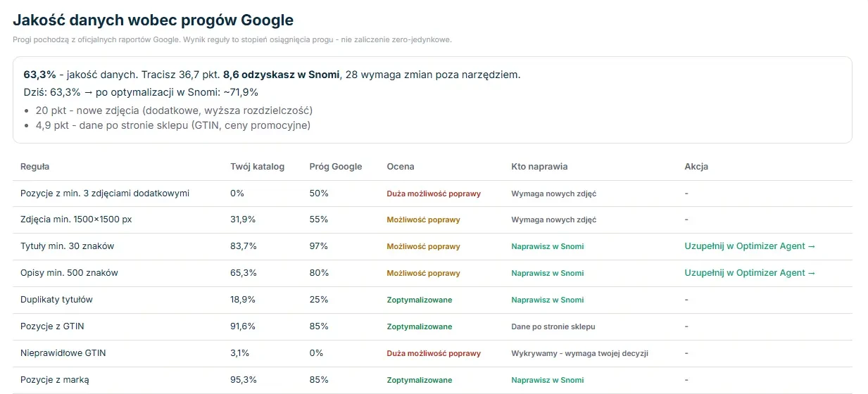
Task: Click 'Zoptymalizowane' in Pozycje z GTIN row
Action: coord(420,326)
